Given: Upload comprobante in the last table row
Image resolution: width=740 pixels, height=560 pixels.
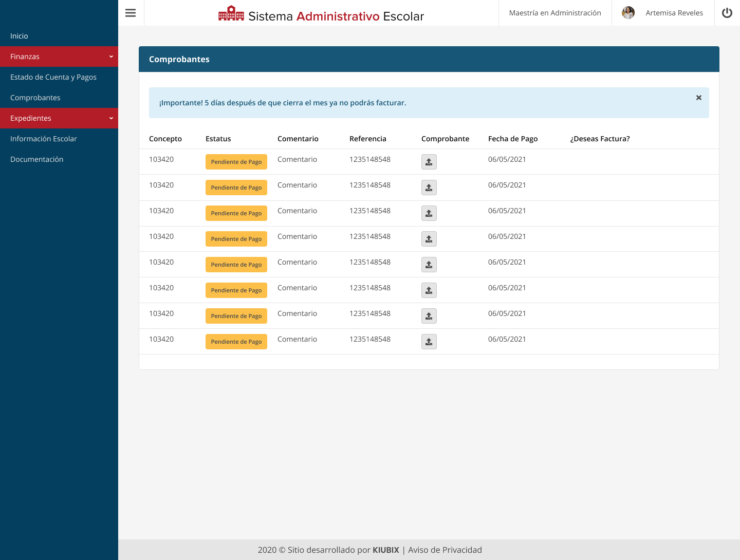Looking at the screenshot, I should click(429, 342).
